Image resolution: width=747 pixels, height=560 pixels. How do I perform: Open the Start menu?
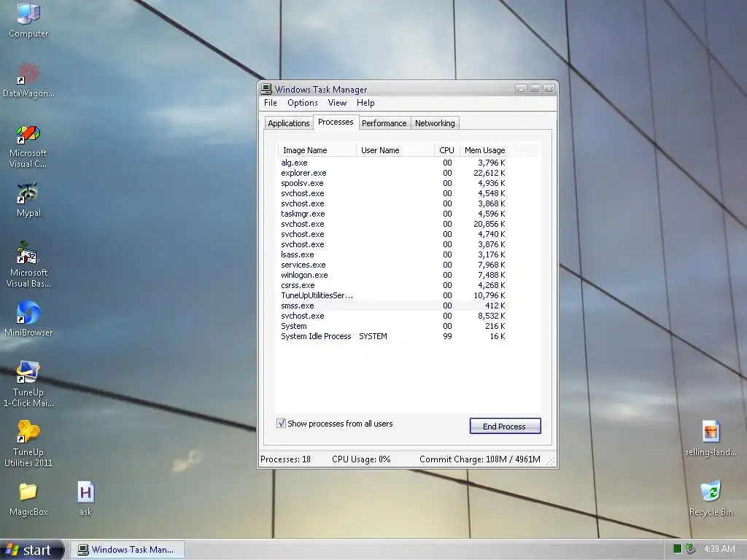[x=31, y=550]
